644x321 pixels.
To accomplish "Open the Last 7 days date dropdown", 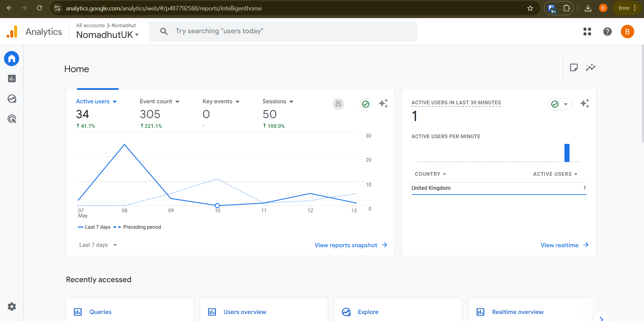I will (x=98, y=245).
